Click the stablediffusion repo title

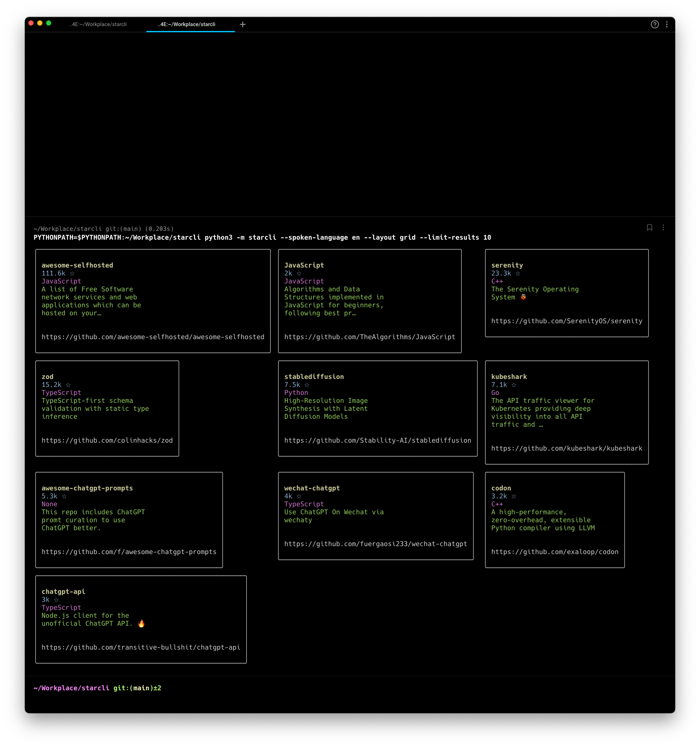point(314,377)
